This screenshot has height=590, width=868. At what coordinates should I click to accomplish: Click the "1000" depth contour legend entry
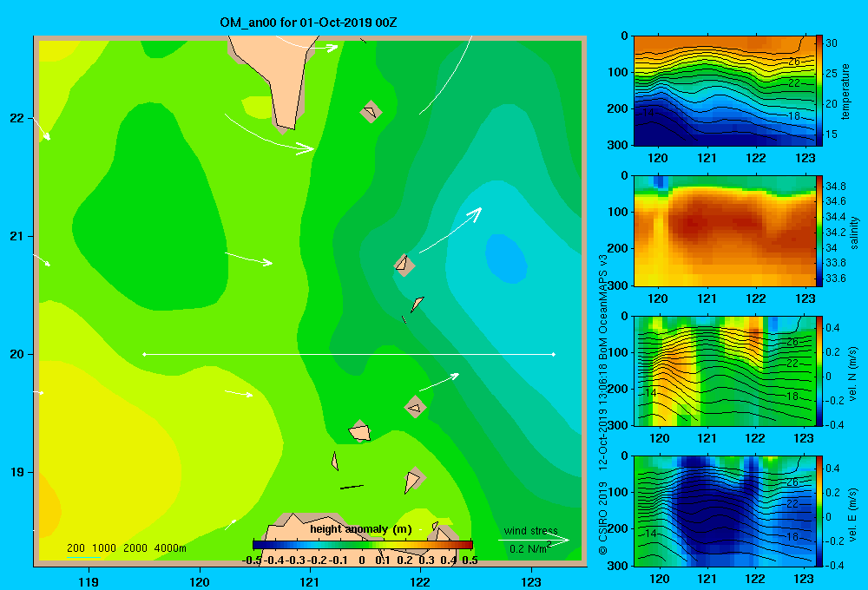click(x=104, y=548)
